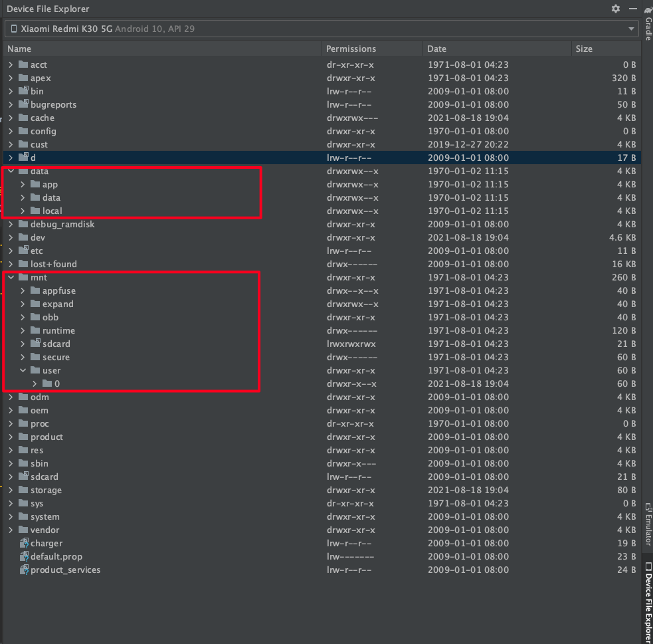Click the '4.6 KB' size of dev

click(622, 237)
